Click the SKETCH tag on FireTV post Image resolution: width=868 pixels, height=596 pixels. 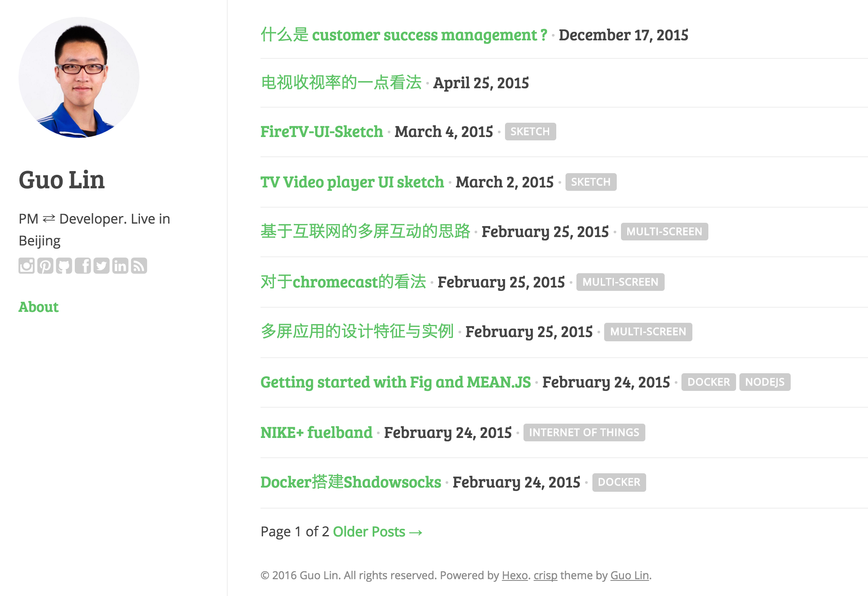530,132
